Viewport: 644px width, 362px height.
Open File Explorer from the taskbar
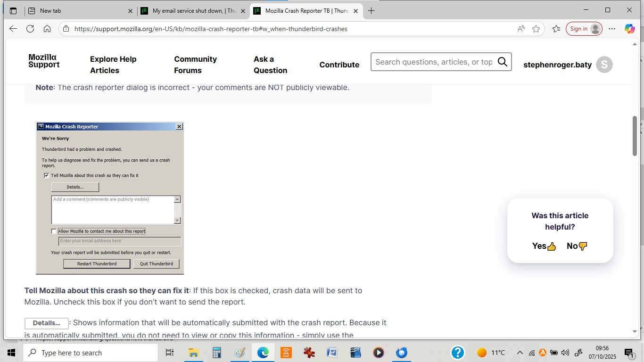tap(193, 353)
